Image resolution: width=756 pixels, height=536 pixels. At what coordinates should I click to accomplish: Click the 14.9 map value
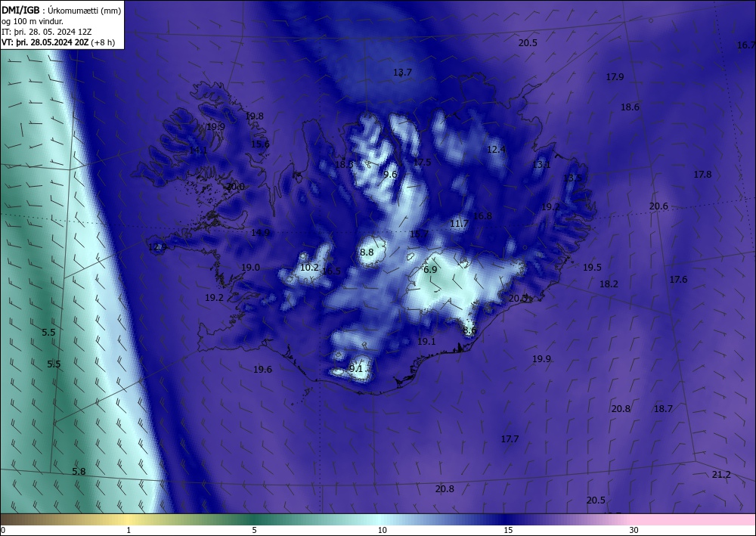click(260, 233)
